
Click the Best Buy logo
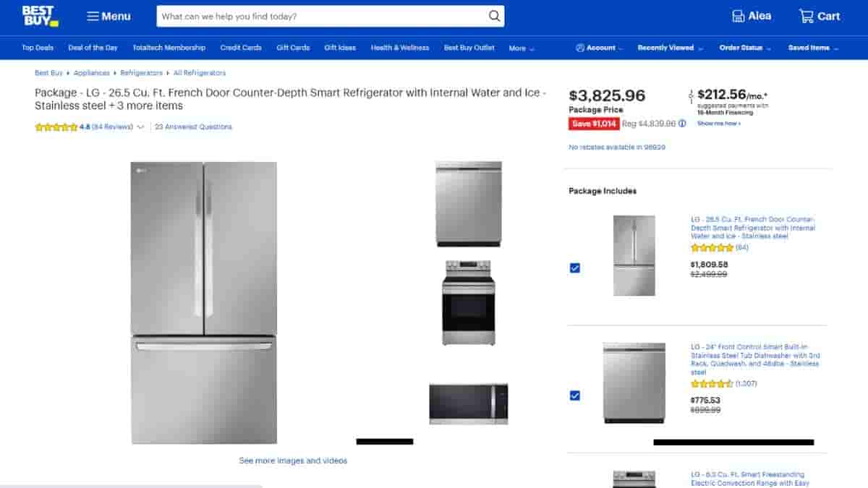[x=40, y=16]
